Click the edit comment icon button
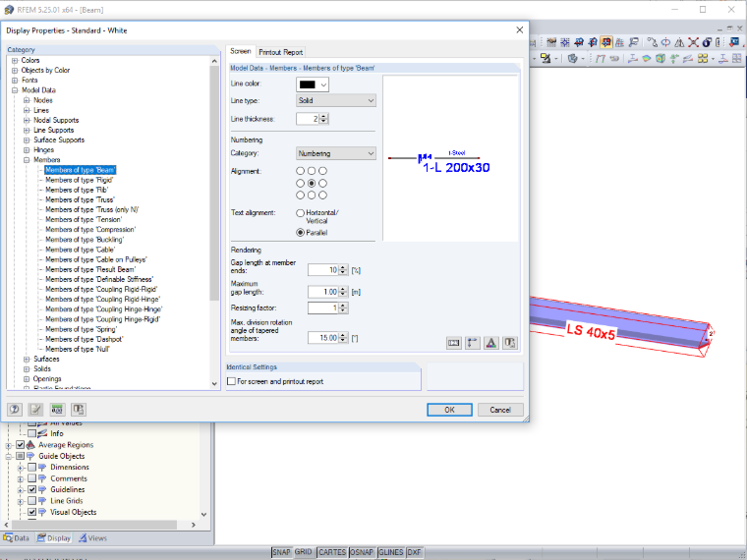747x560 pixels. (x=35, y=409)
